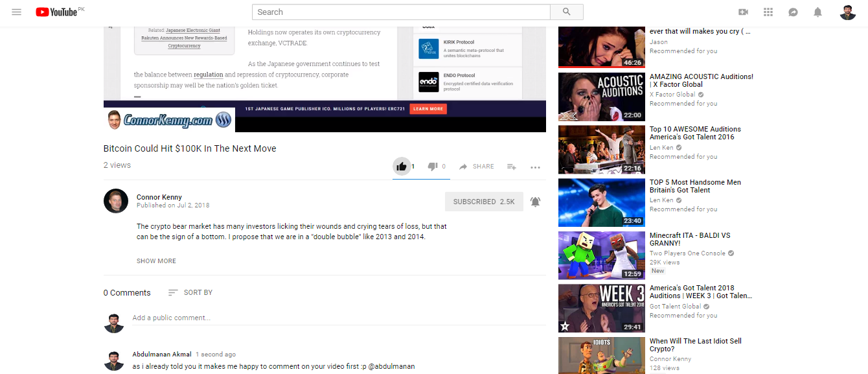The image size is (868, 374).
Task: Open the account avatar menu
Action: 848,12
